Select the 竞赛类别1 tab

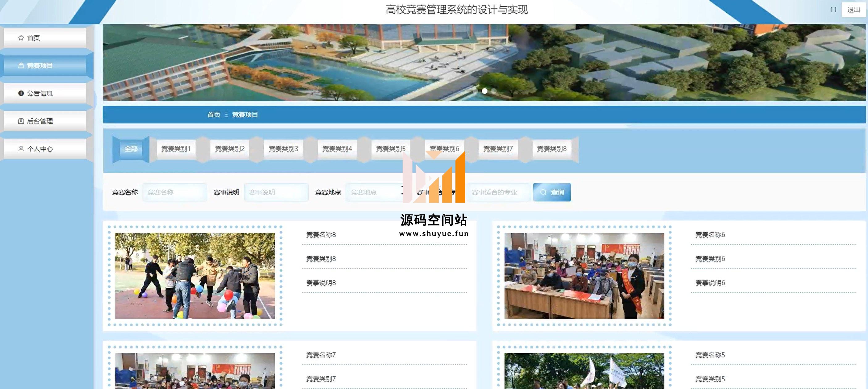[176, 149]
